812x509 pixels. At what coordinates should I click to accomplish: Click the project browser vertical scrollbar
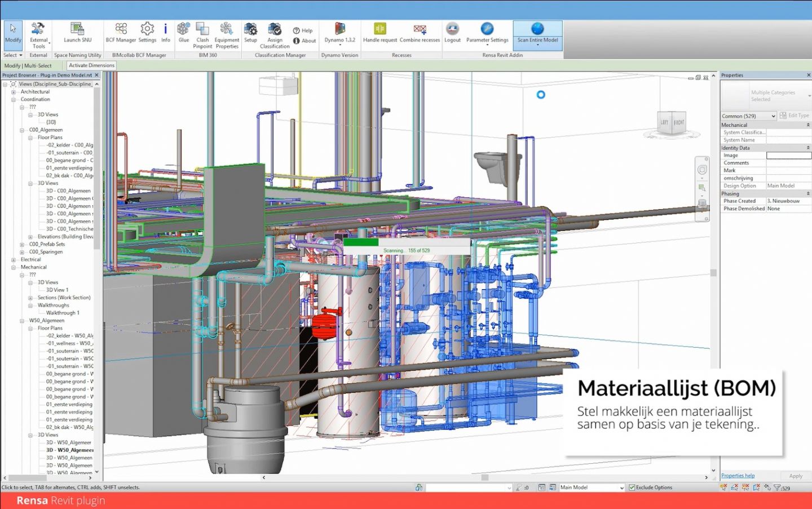point(97,168)
